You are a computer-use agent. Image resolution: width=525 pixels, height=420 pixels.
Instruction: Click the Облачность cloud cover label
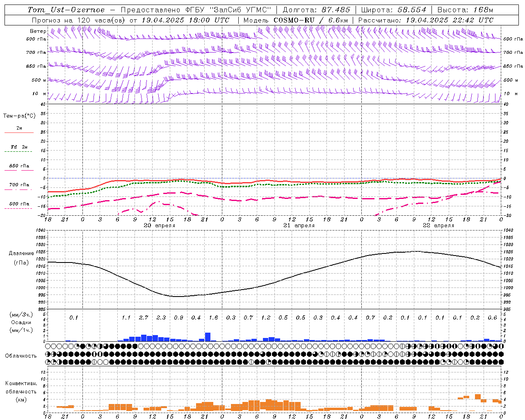pyautogui.click(x=21, y=356)
